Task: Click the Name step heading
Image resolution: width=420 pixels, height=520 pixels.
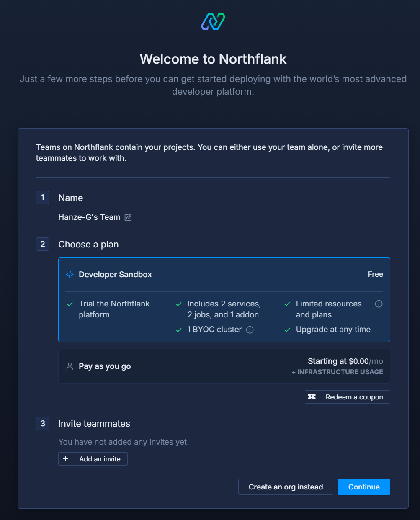Action: click(x=71, y=198)
